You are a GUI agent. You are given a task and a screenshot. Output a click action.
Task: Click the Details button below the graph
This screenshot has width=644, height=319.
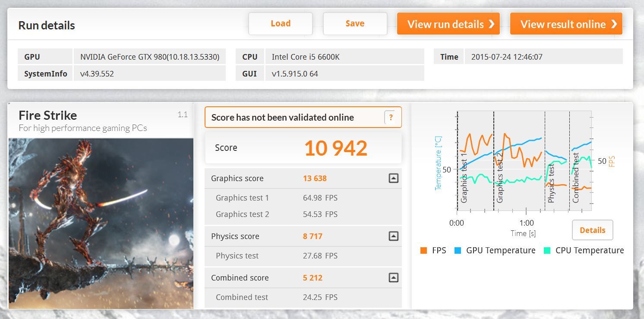point(592,230)
